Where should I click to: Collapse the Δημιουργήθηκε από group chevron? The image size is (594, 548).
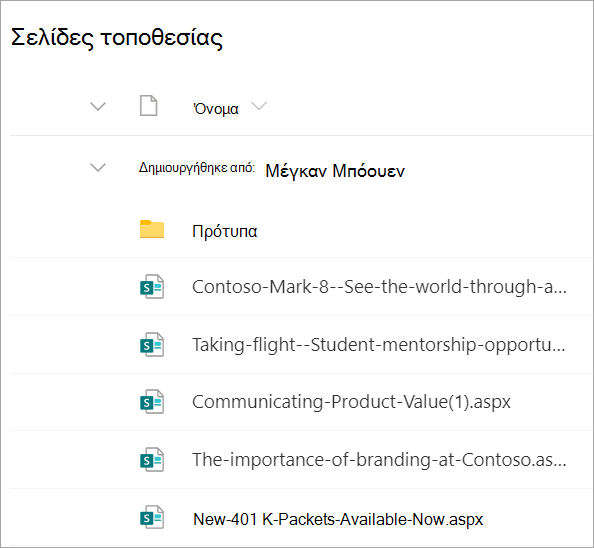[x=98, y=167]
